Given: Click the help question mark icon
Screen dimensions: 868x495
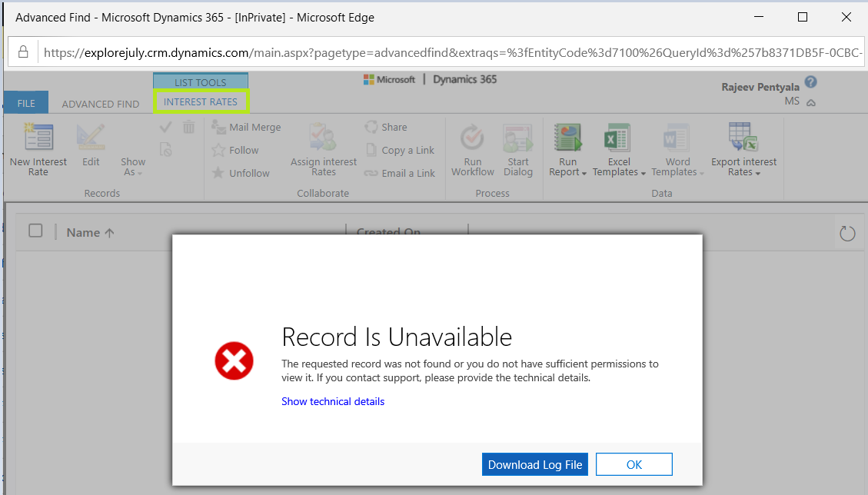Looking at the screenshot, I should pyautogui.click(x=810, y=82).
